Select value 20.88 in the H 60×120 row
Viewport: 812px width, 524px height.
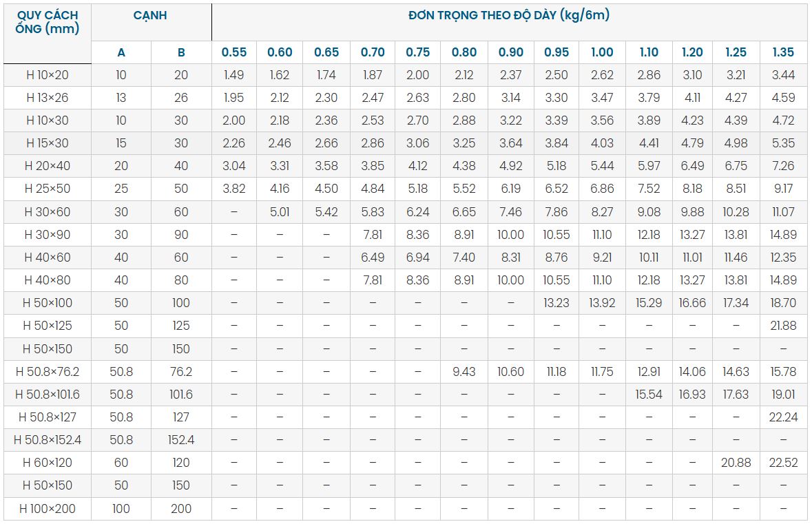[736, 463]
